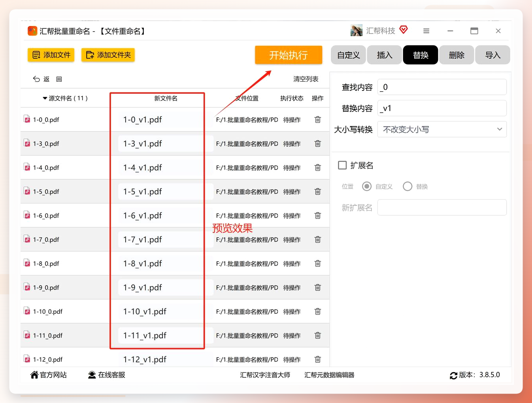Open 官方网站 home icon link
The image size is (532, 403).
pos(34,375)
